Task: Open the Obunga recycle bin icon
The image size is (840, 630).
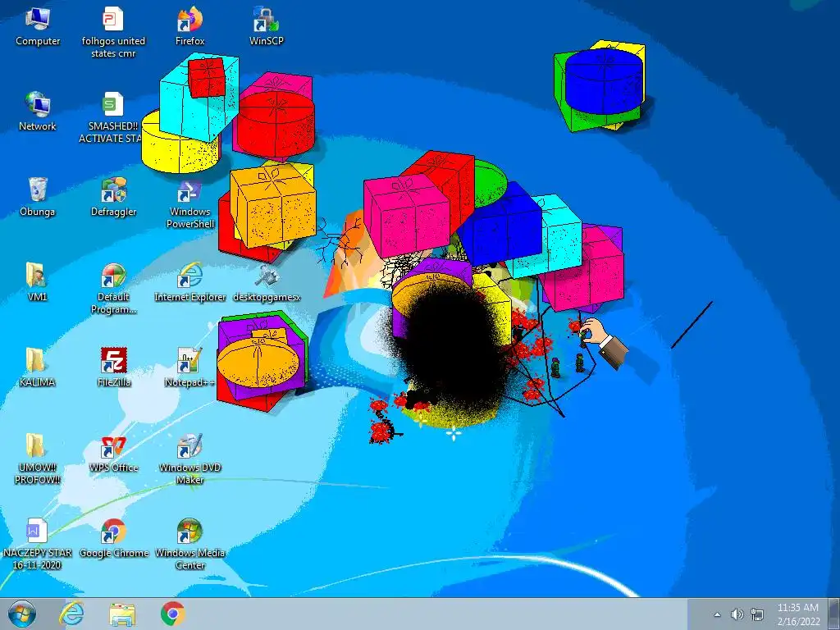Action: point(38,197)
